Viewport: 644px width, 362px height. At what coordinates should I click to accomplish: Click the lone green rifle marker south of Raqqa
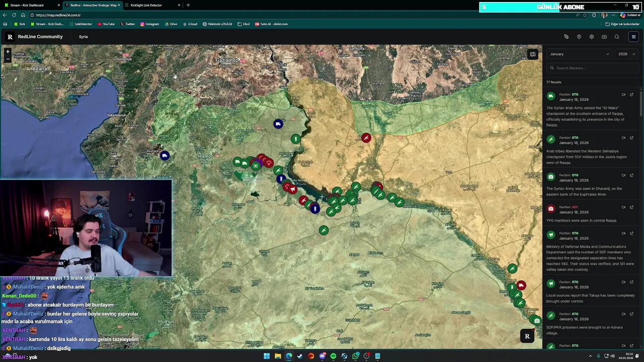(x=324, y=230)
